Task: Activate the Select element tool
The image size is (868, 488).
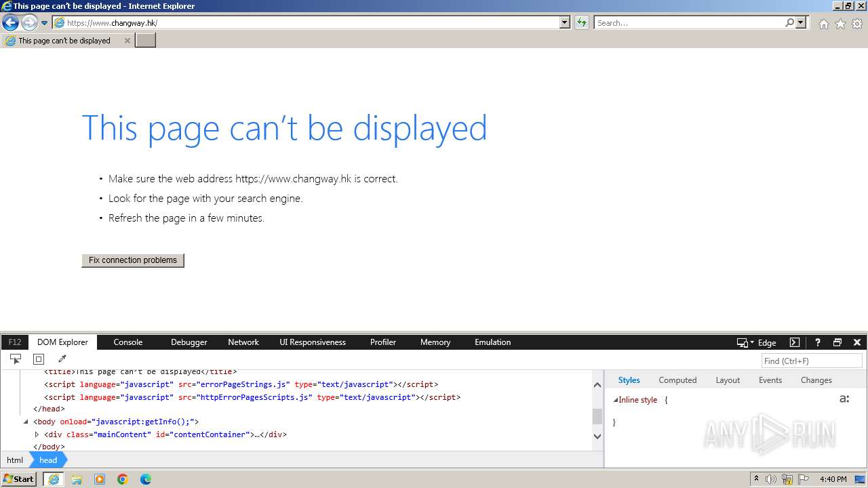Action: [x=16, y=359]
